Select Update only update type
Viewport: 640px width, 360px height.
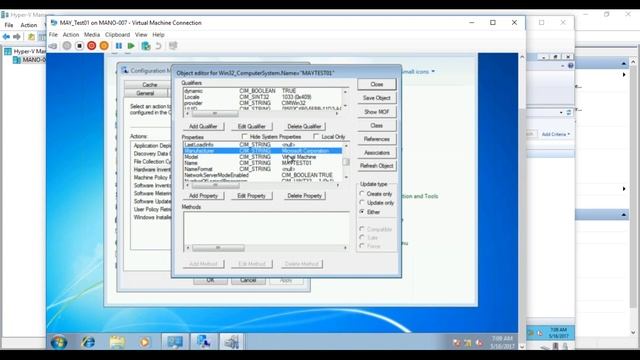pyautogui.click(x=362, y=202)
